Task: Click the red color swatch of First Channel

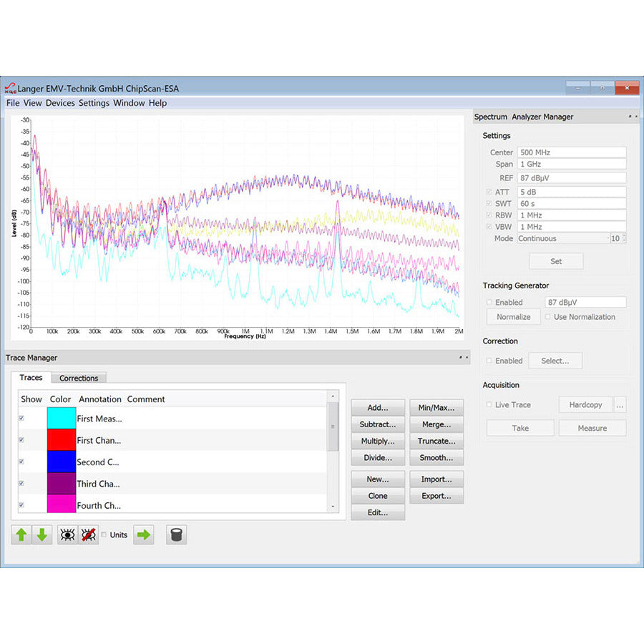Action: pyautogui.click(x=61, y=440)
